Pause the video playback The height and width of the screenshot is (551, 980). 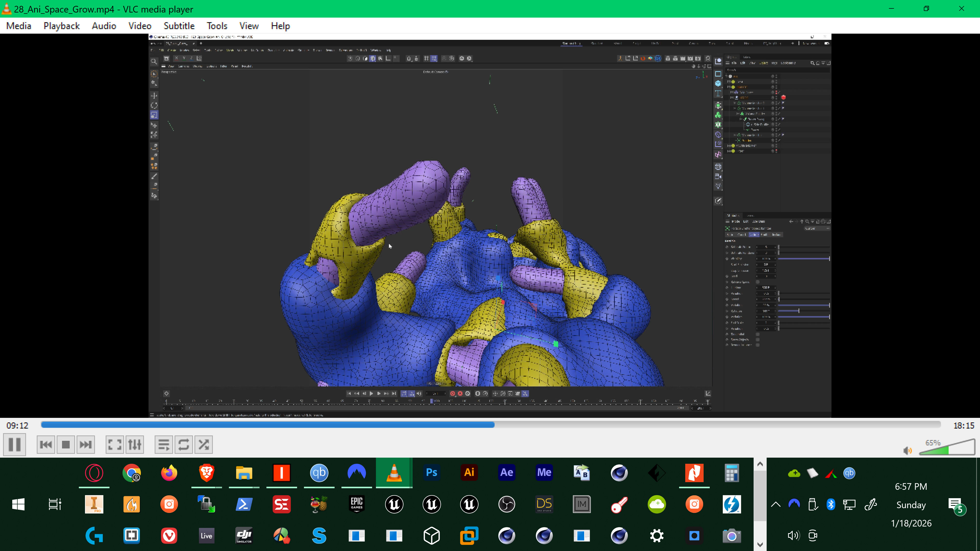15,444
